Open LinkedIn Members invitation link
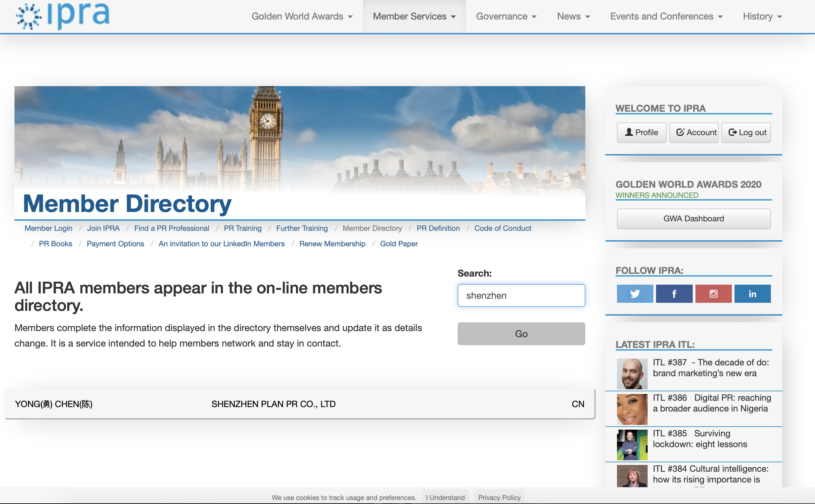 click(x=222, y=244)
